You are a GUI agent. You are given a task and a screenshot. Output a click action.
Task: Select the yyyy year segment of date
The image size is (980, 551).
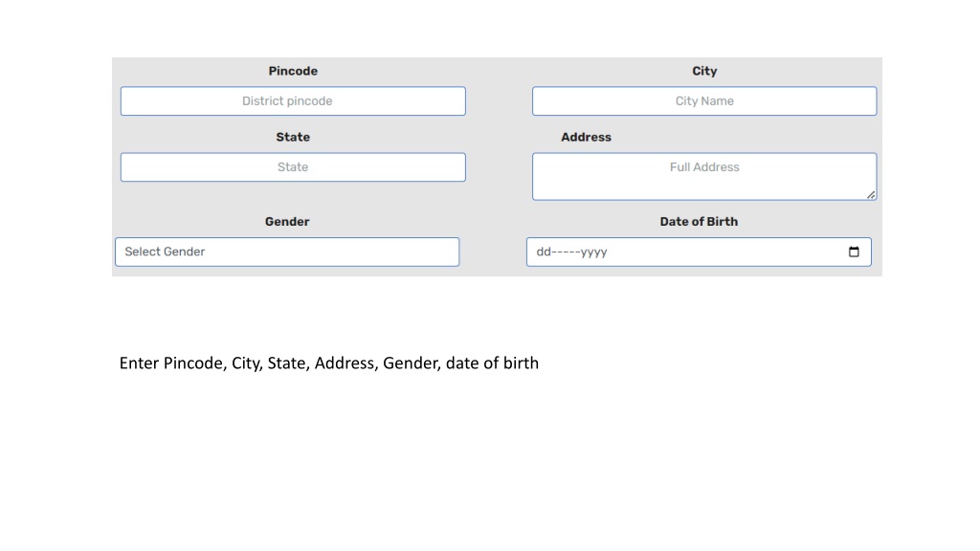tap(593, 253)
